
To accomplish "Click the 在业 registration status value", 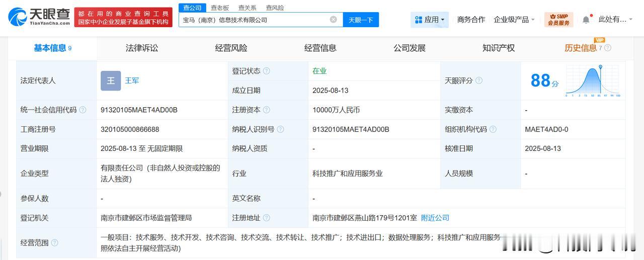I will (x=319, y=71).
